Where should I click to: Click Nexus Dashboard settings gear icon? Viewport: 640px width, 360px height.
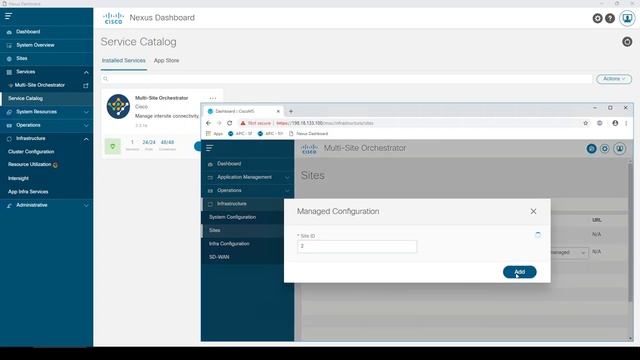coord(597,18)
